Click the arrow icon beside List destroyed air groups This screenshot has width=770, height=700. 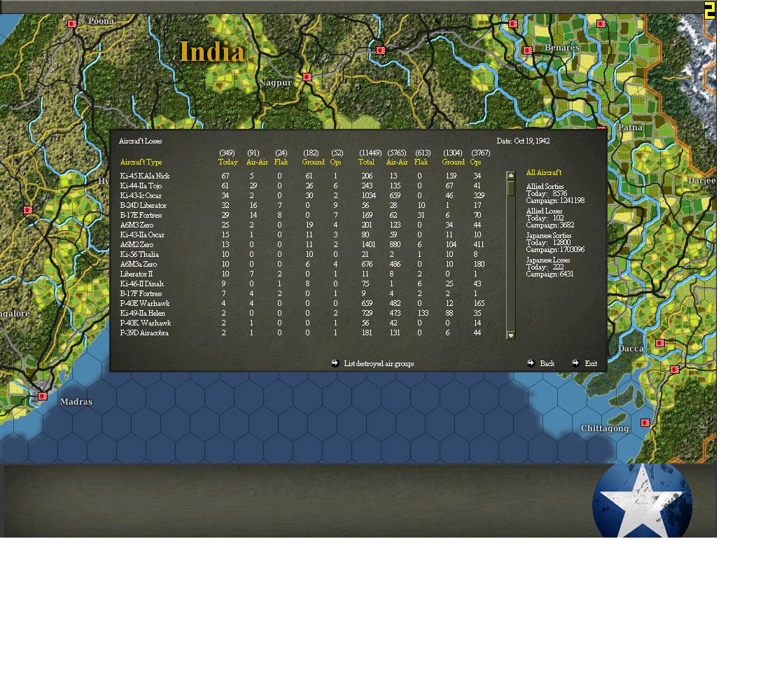click(x=335, y=363)
